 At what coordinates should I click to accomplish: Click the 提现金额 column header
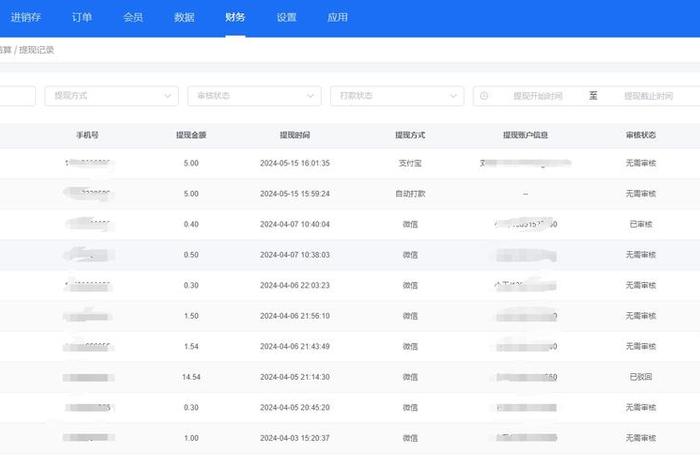click(191, 135)
